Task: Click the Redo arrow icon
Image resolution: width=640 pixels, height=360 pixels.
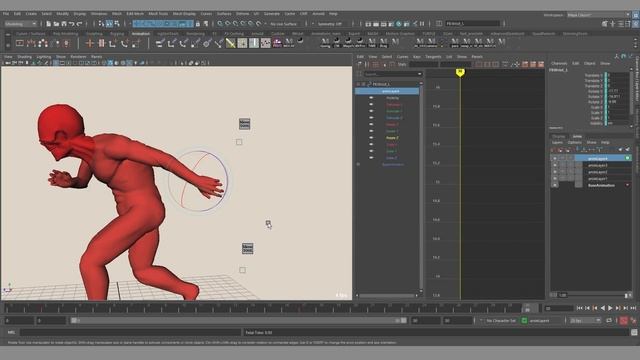Action: pos(80,24)
